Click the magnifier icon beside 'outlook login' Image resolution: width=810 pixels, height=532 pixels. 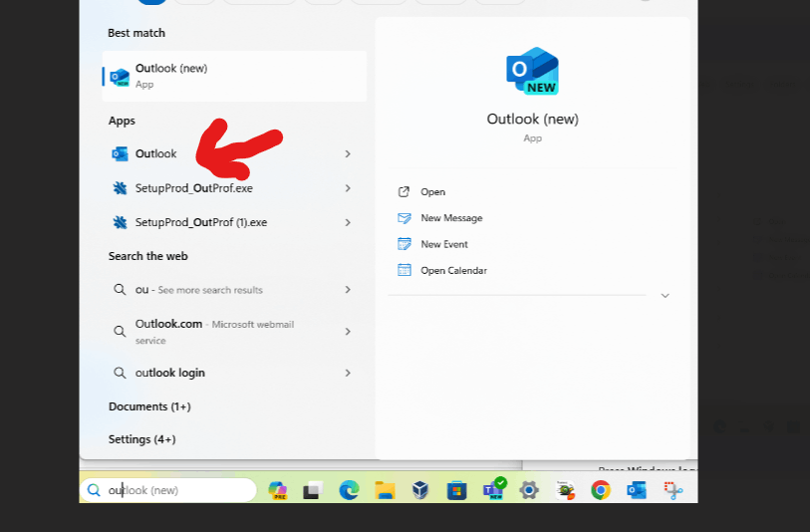point(120,373)
